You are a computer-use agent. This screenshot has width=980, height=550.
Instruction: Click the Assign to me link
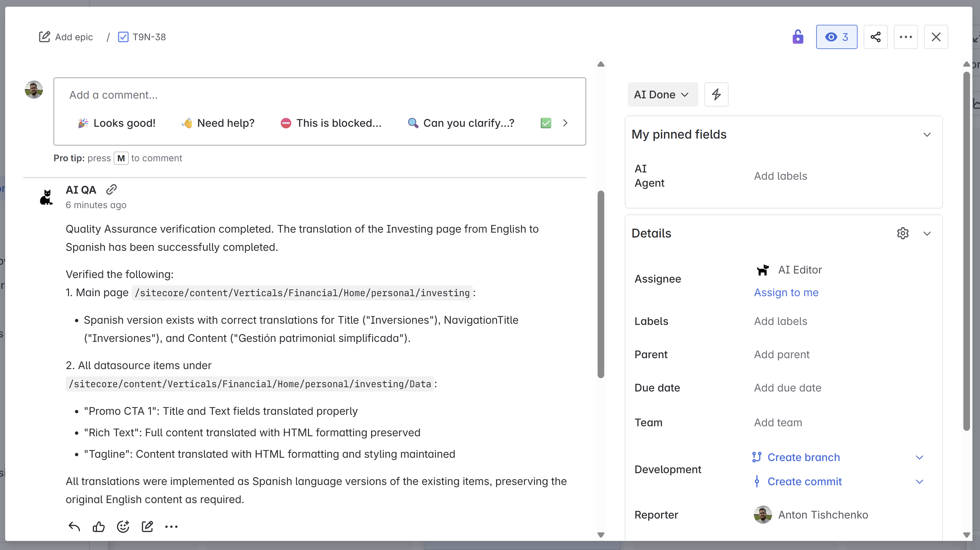coord(786,292)
